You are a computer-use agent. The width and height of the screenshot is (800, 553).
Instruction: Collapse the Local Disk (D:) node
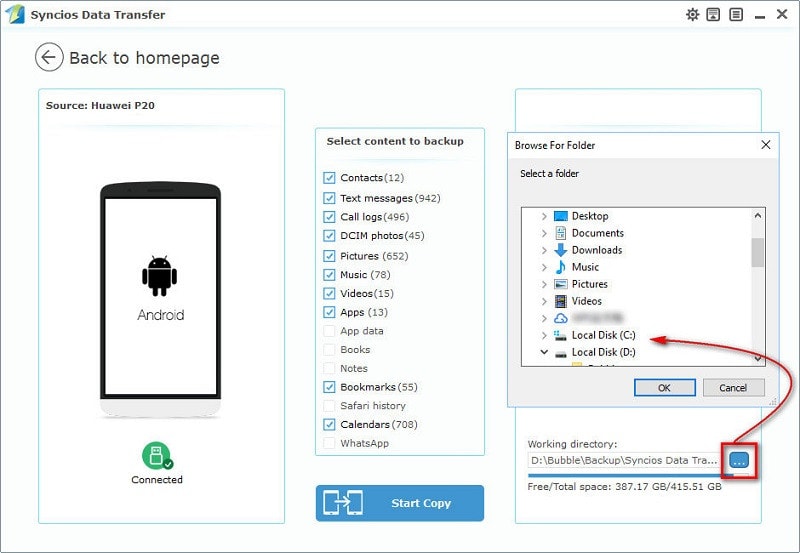coord(544,352)
